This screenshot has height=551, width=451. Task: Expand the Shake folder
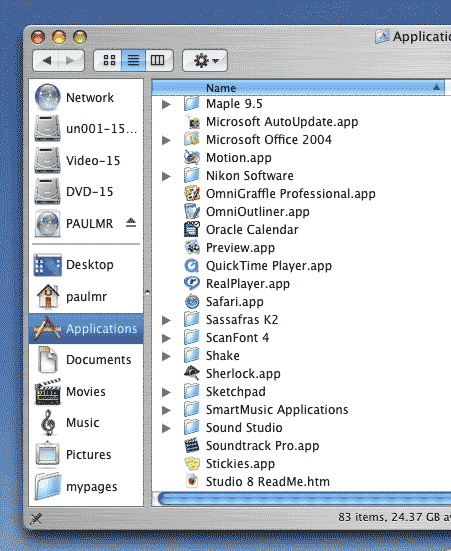click(166, 356)
